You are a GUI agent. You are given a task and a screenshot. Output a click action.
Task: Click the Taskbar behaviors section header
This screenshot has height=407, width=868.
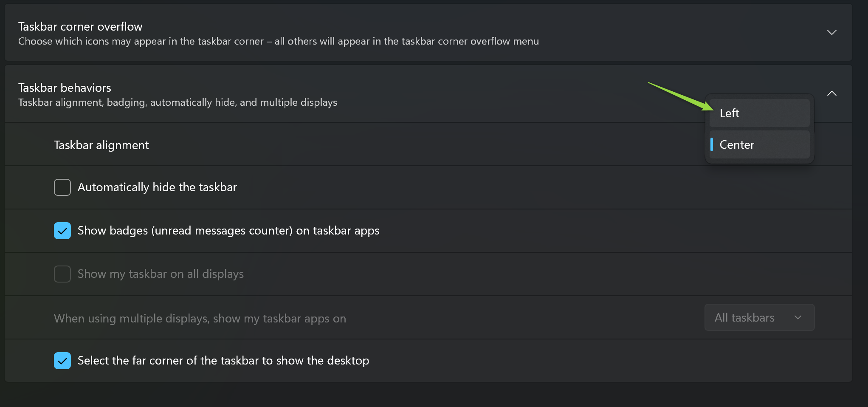click(x=428, y=94)
